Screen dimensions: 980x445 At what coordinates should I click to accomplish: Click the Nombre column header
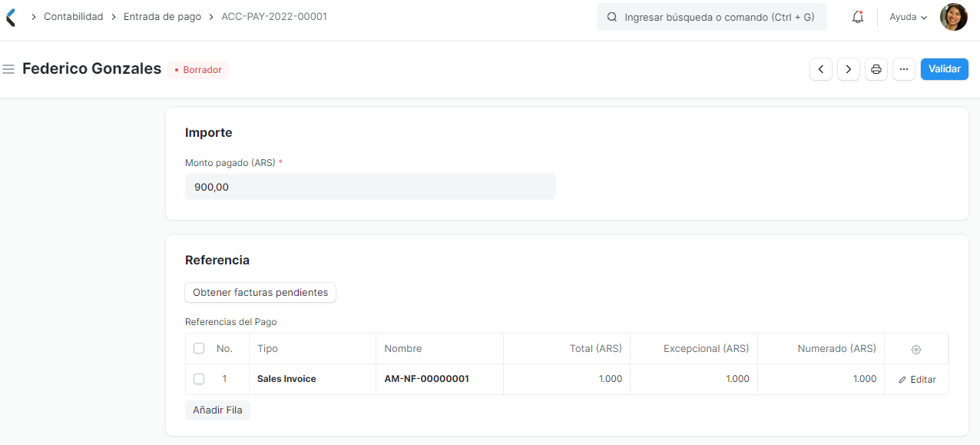[439, 348]
